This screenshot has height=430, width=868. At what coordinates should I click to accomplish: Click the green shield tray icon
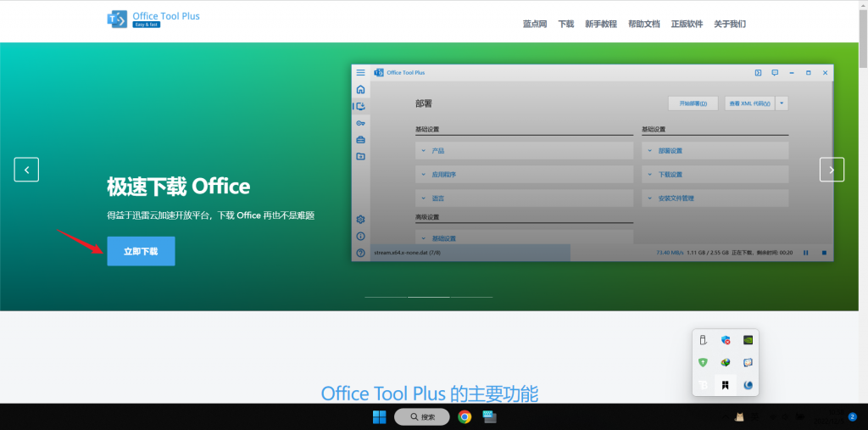(x=703, y=362)
